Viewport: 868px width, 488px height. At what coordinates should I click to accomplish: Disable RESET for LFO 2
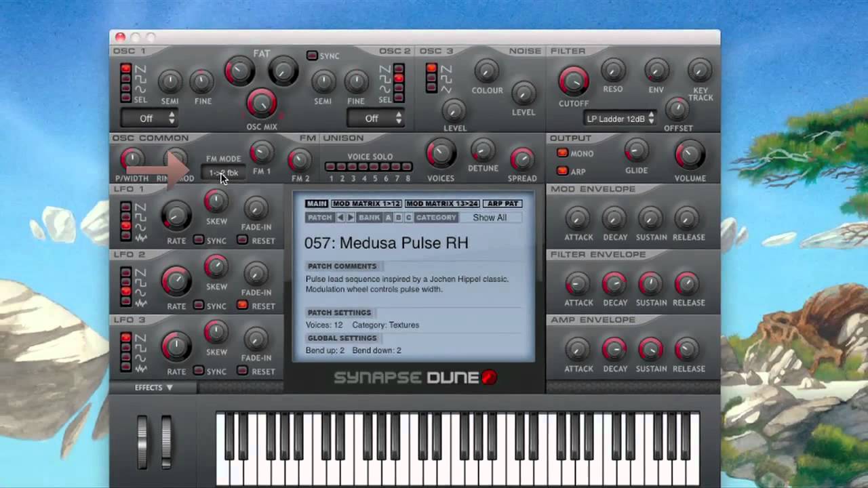pos(242,306)
